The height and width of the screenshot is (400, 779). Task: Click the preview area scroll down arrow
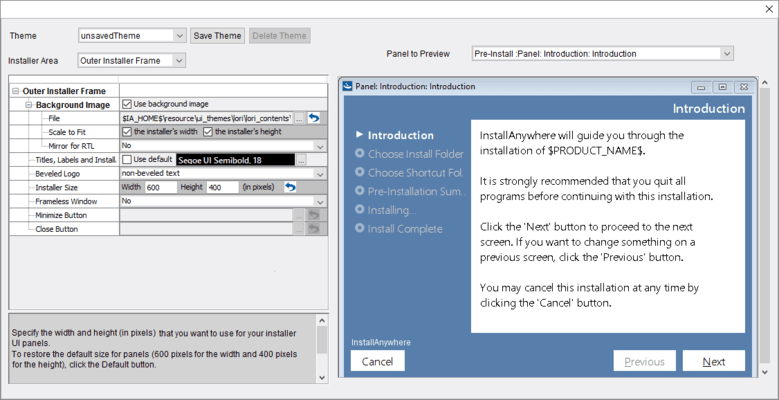tap(765, 372)
